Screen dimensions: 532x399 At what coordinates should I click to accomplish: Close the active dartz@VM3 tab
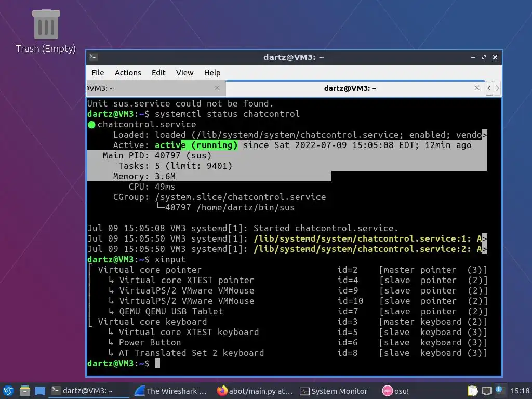coord(477,88)
